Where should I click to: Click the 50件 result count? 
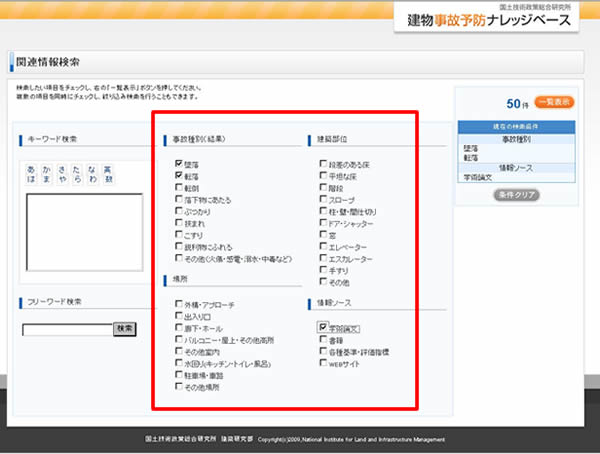(517, 104)
